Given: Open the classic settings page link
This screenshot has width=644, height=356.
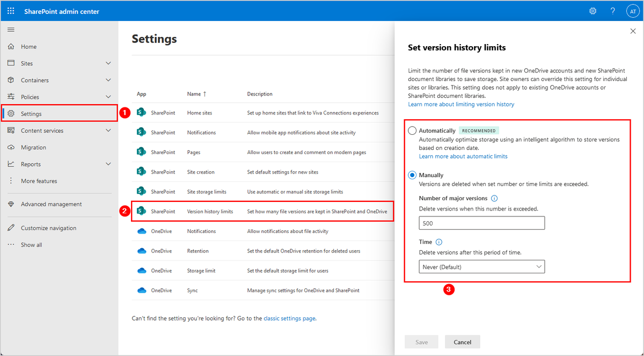Looking at the screenshot, I should 289,318.
